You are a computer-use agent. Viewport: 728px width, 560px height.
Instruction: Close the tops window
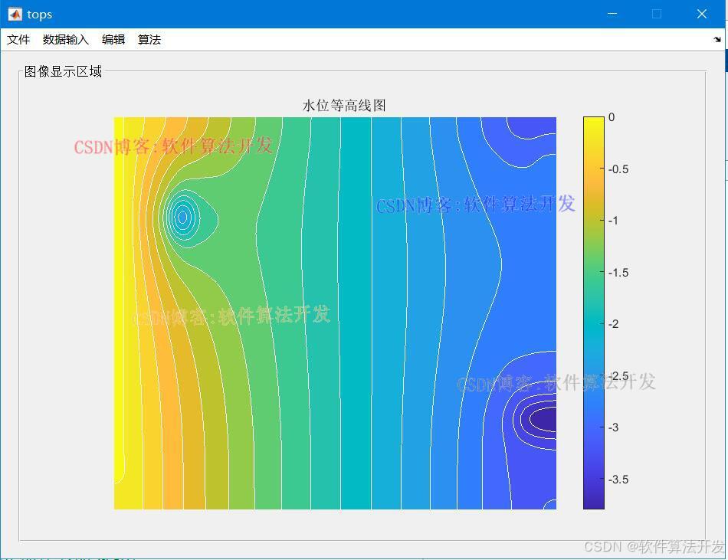coord(701,14)
